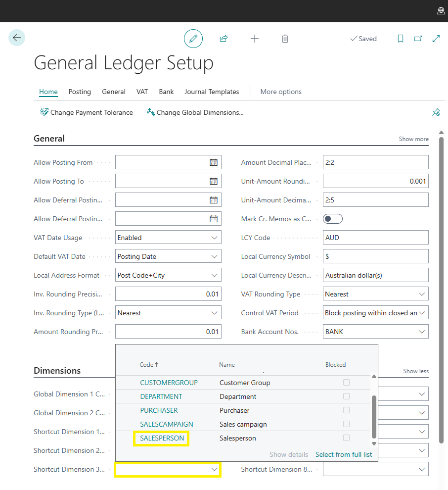Click the pencil edit icon
Screen dimensions: 448x490
pos(193,39)
